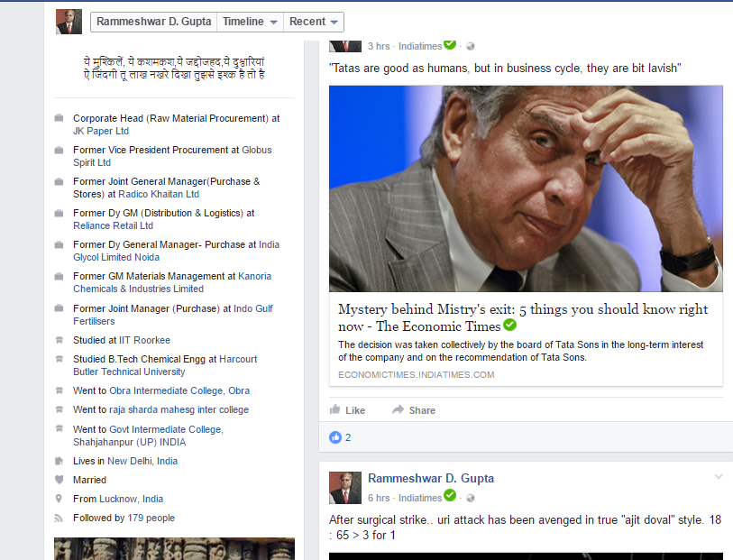Click the 3 hrs post timestamp
This screenshot has width=733, height=560.
(x=379, y=46)
